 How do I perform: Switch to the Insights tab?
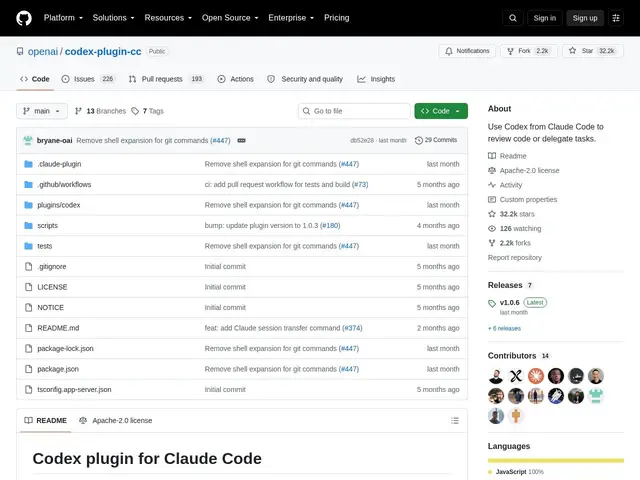coord(376,79)
